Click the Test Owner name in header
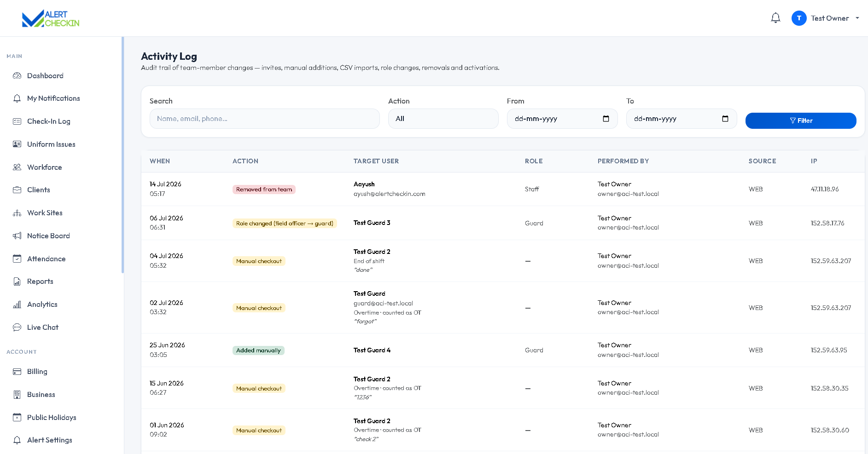868x454 pixels. [830, 18]
